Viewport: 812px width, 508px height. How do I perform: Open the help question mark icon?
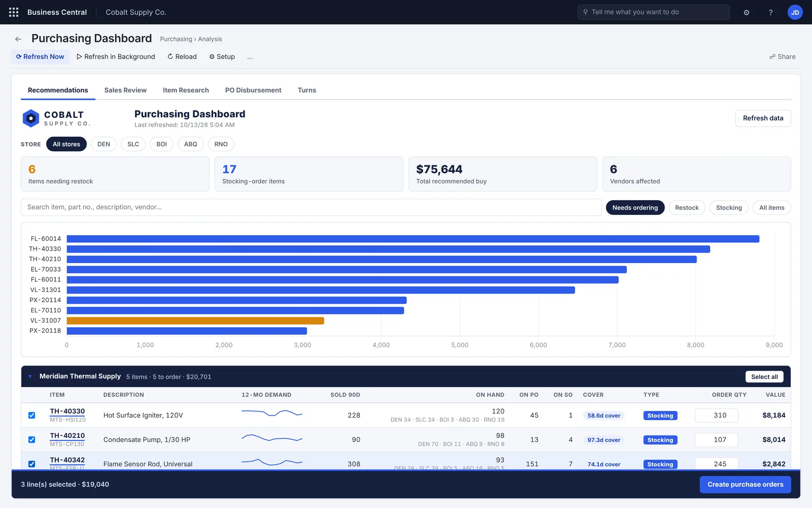click(x=771, y=12)
